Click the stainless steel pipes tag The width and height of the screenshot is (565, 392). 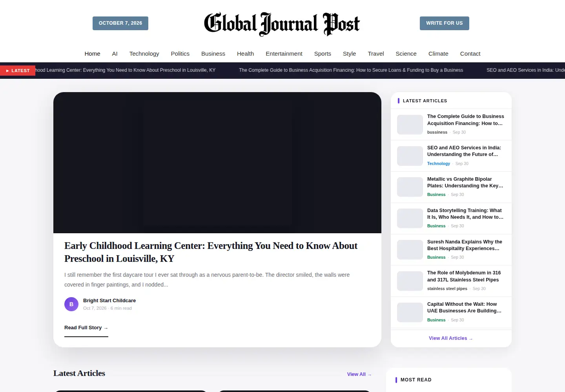coord(447,289)
